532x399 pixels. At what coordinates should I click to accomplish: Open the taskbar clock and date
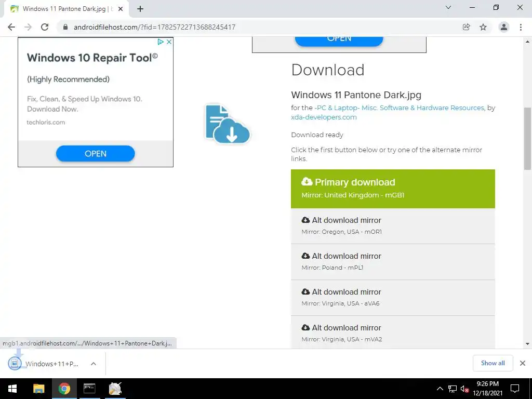[x=487, y=389]
